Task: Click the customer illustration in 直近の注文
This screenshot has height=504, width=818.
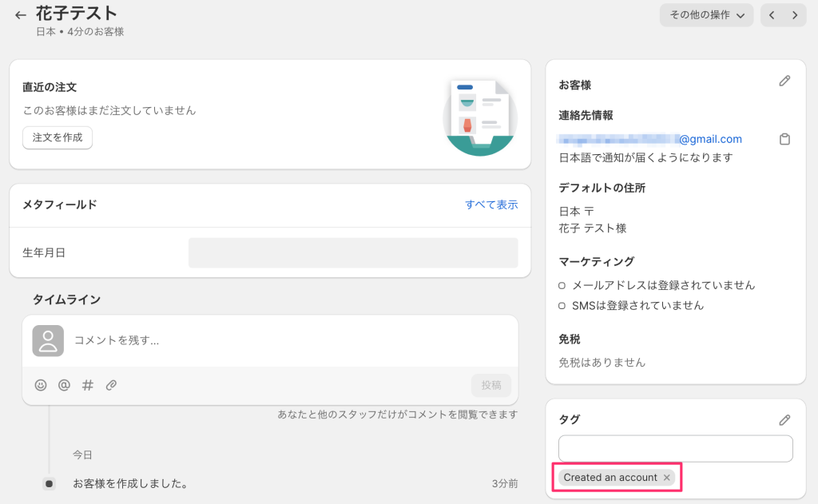Action: tap(479, 117)
